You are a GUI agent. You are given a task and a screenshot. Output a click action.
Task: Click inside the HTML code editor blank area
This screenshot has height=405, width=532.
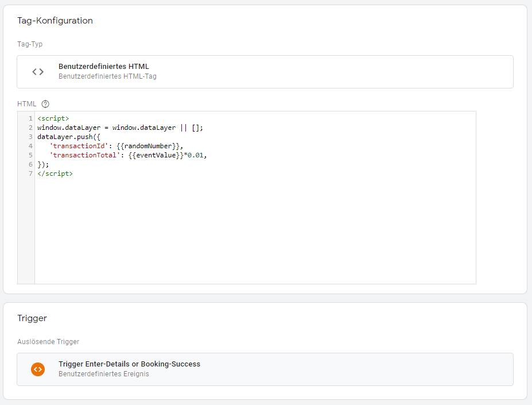(255, 231)
